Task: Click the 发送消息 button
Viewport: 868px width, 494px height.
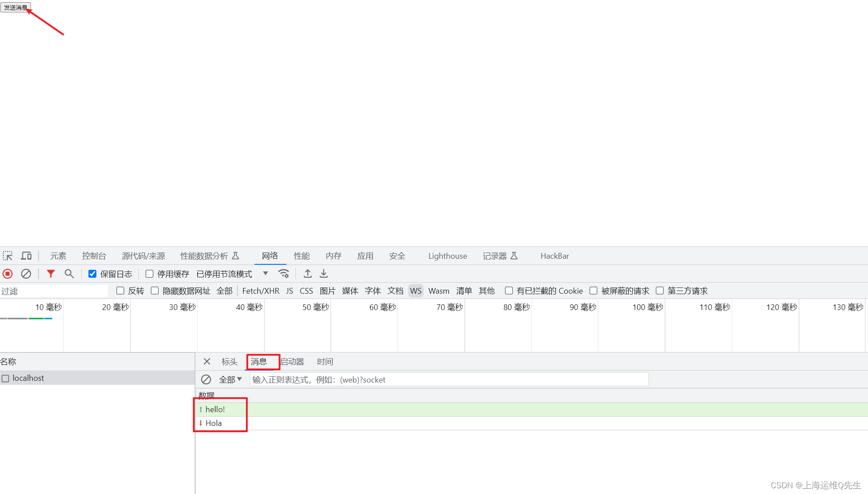Action: tap(15, 8)
